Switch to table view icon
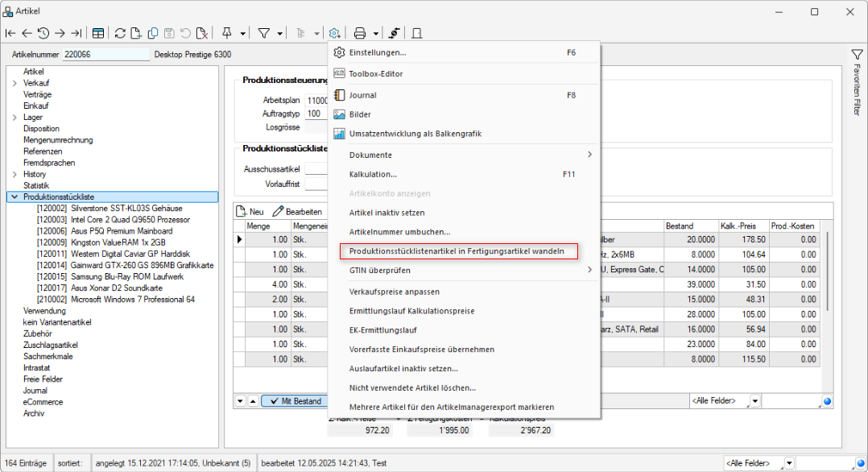Screen dimensions: 868x472 (x=97, y=33)
